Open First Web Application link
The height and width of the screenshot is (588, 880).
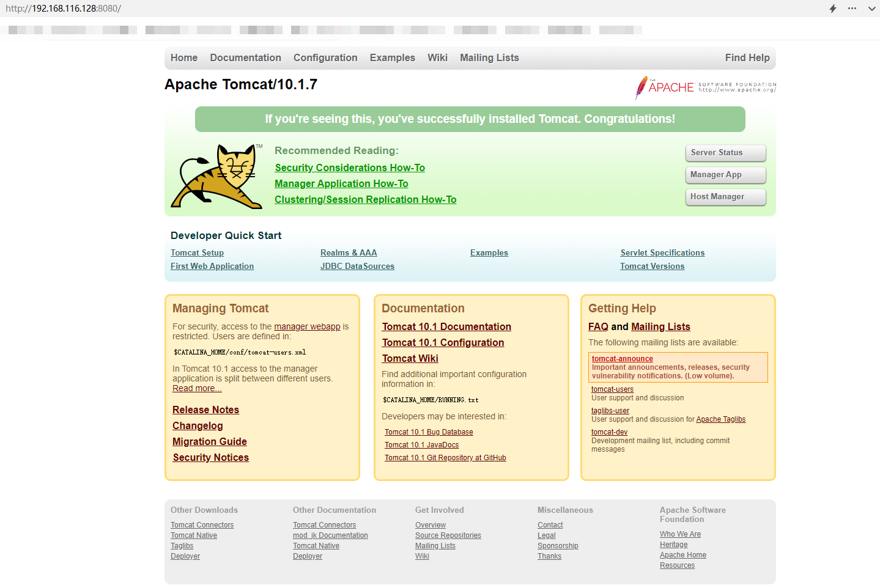tap(212, 266)
